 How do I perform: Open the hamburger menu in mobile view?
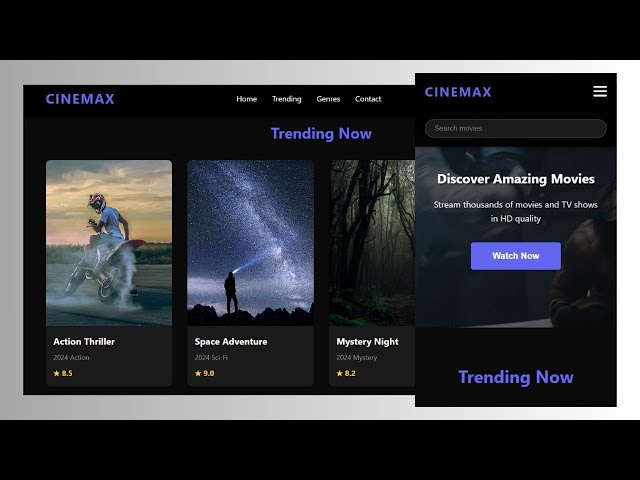(x=600, y=91)
